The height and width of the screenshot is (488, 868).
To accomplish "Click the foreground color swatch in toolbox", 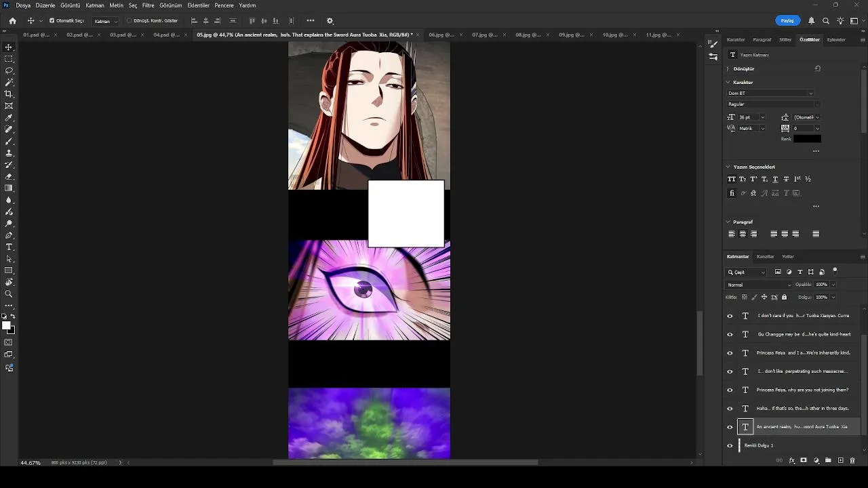I will coord(6,326).
